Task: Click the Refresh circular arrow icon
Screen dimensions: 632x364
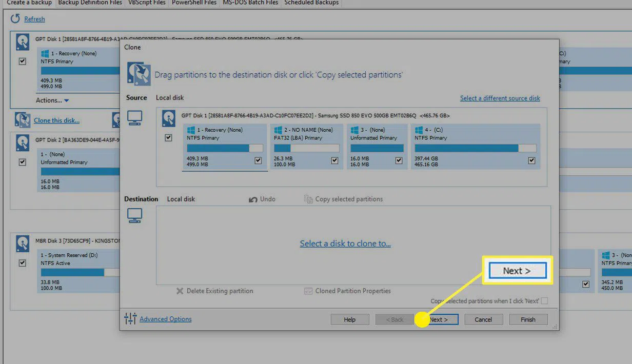Action: 15,19
